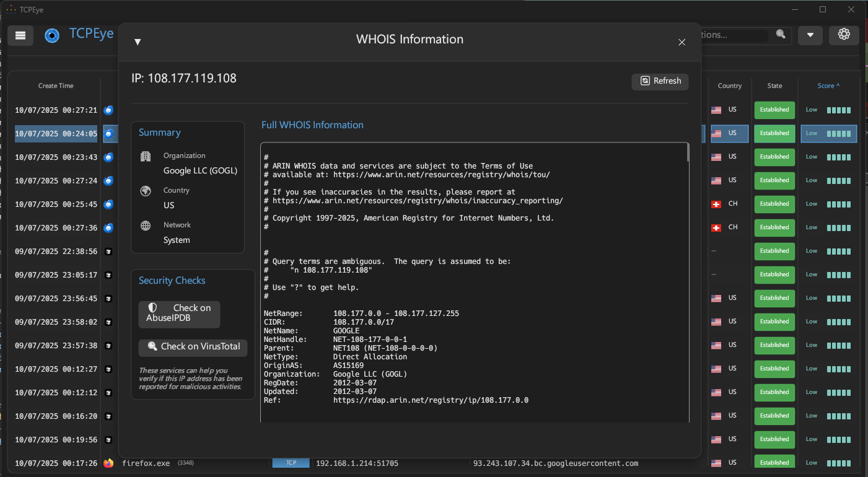Sort by Country column header

730,86
